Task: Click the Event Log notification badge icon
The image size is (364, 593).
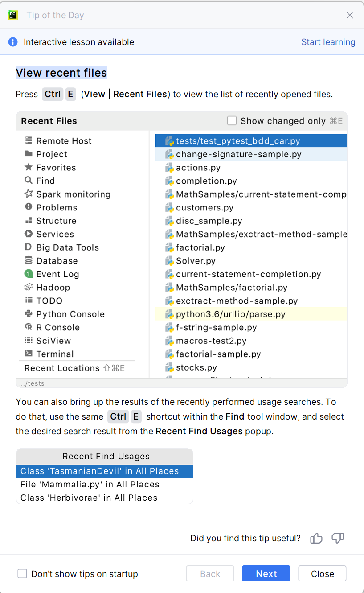Action: pos(29,274)
